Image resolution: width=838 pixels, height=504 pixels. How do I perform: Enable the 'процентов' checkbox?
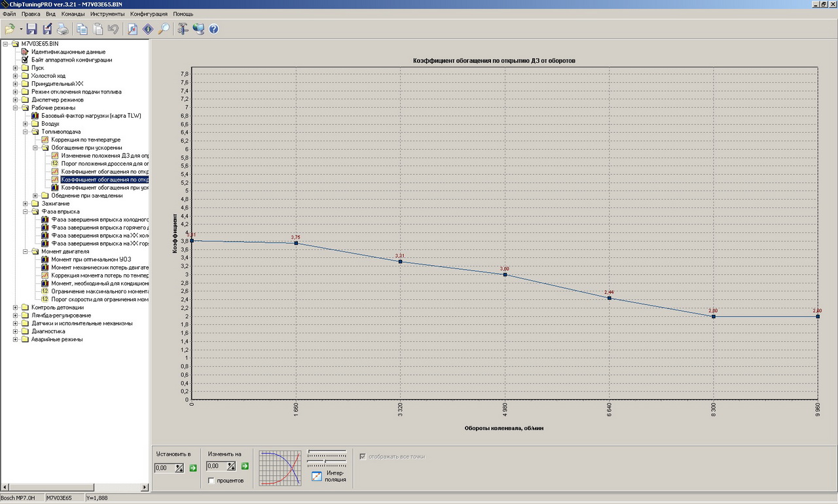point(211,480)
